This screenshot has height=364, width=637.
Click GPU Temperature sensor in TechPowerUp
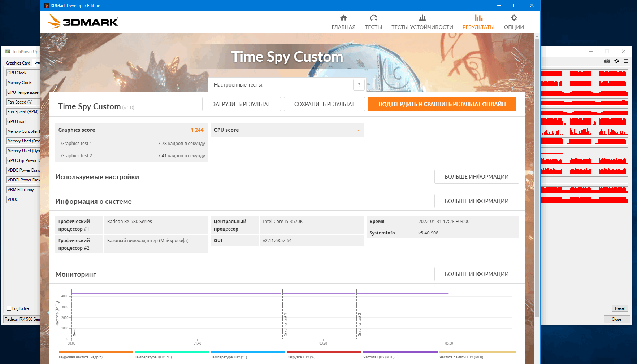(x=23, y=92)
